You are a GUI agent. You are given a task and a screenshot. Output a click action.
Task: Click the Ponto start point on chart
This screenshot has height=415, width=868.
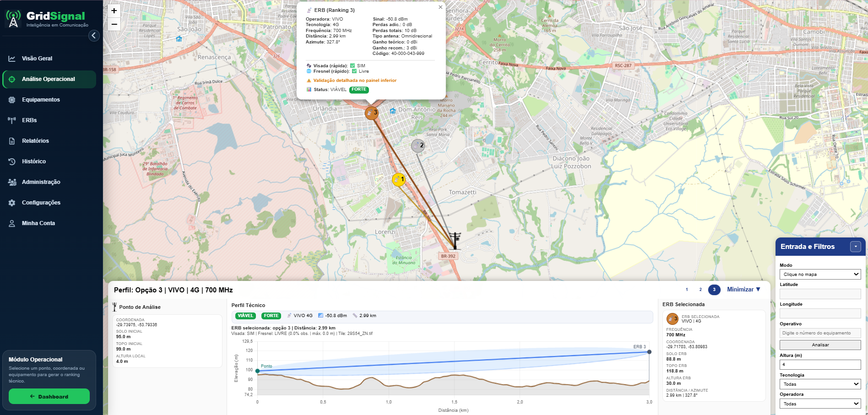click(x=258, y=371)
